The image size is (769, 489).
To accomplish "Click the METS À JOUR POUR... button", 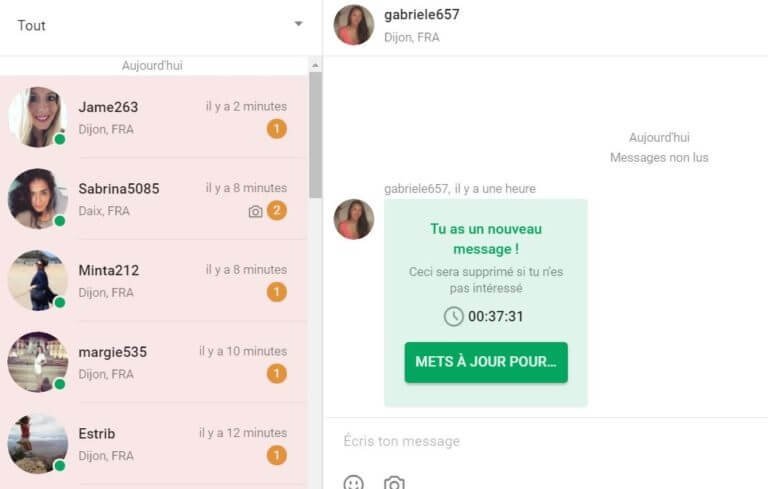I will pos(486,362).
